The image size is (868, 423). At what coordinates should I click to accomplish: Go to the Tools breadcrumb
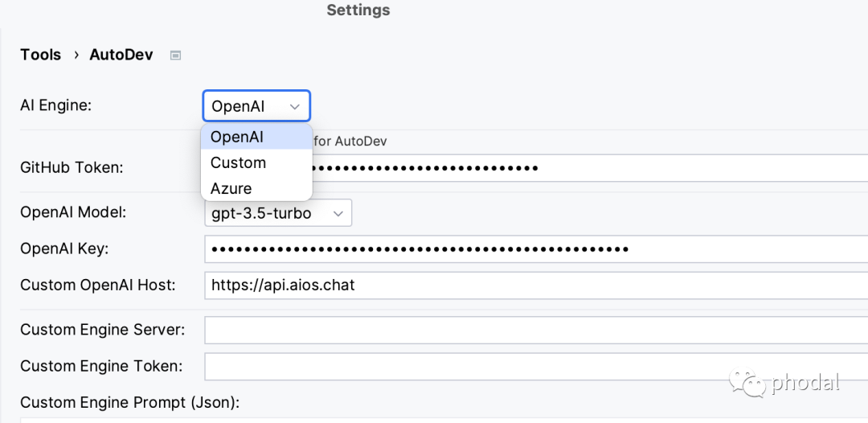[x=40, y=55]
